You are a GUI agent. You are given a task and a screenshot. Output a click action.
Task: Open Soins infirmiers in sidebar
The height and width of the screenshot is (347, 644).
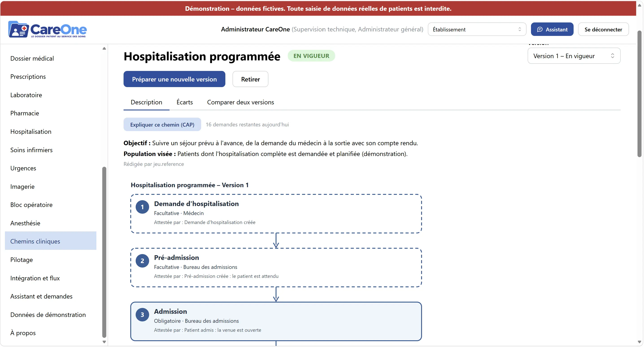click(x=50, y=150)
